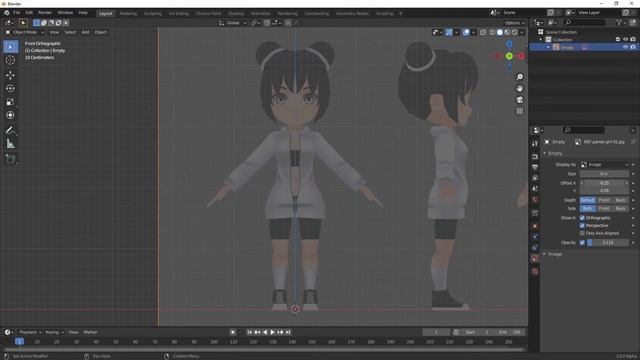Set Depth to Front
640x360 pixels.
[x=604, y=200]
